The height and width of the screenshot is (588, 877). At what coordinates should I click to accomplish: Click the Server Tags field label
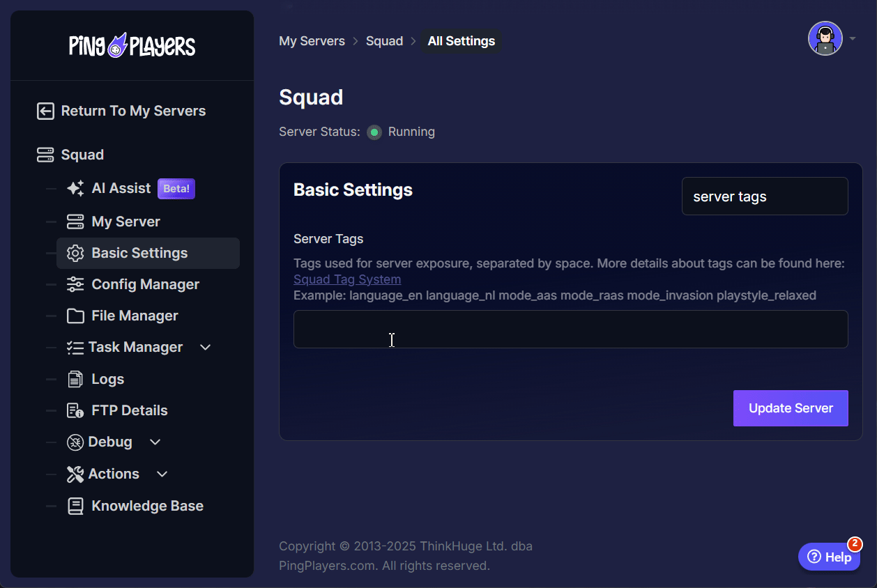coord(328,239)
